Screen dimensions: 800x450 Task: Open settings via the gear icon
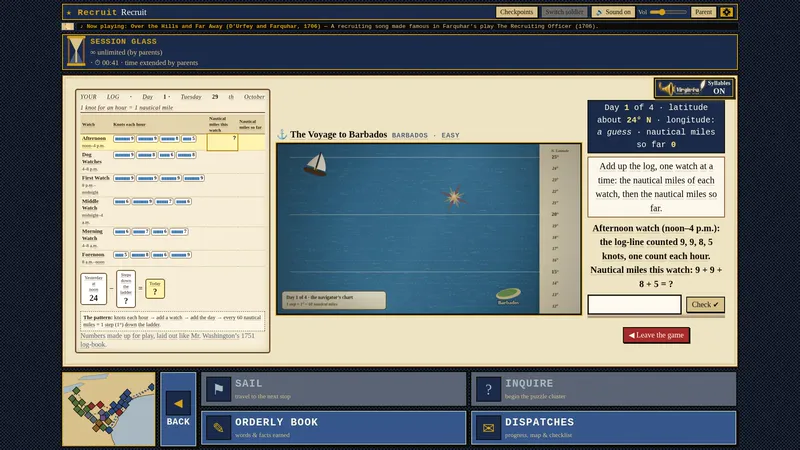click(727, 12)
